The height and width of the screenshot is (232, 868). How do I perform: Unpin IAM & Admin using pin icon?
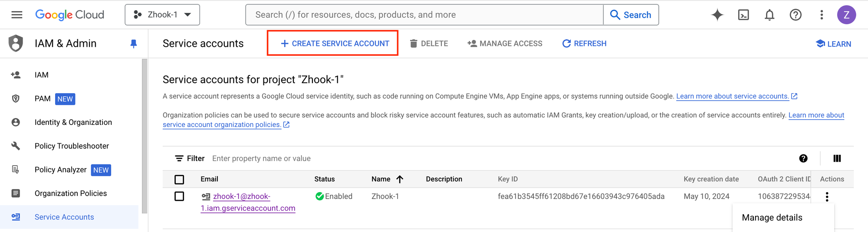coord(134,43)
